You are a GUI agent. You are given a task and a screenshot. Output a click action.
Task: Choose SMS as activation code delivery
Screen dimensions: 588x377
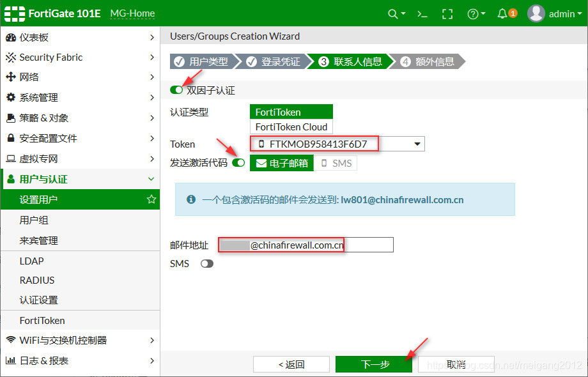coord(336,163)
